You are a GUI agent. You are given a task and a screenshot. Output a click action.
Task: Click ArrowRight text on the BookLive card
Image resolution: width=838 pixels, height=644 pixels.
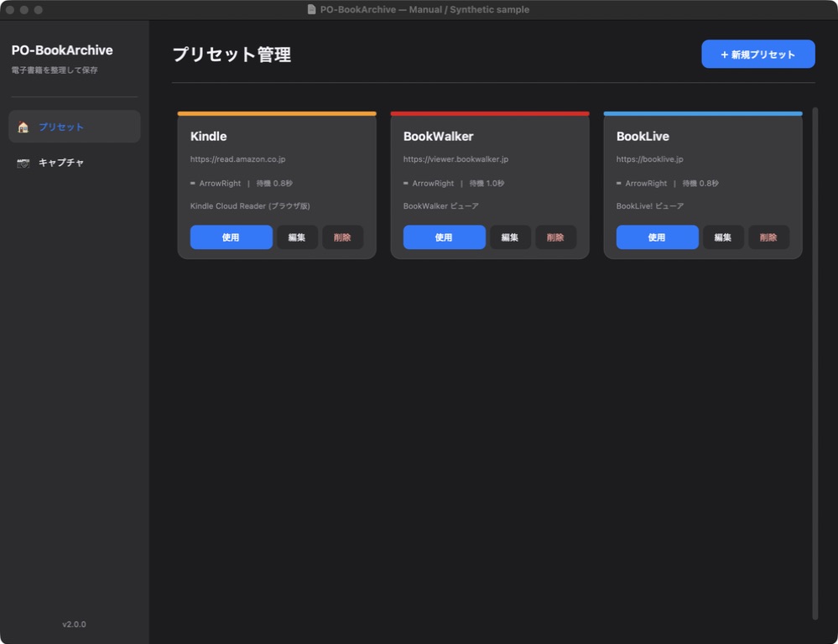[x=646, y=184]
